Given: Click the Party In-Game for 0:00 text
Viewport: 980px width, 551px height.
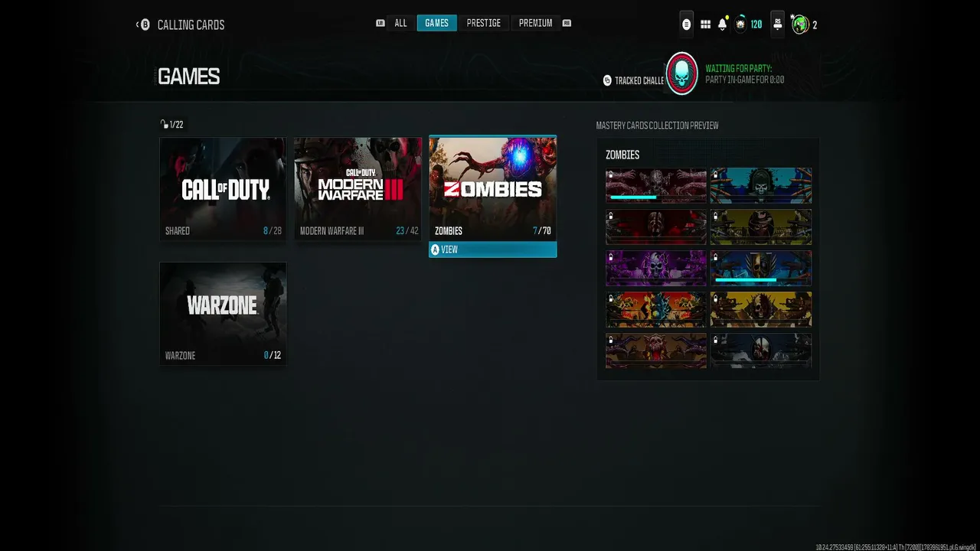Looking at the screenshot, I should pos(745,80).
